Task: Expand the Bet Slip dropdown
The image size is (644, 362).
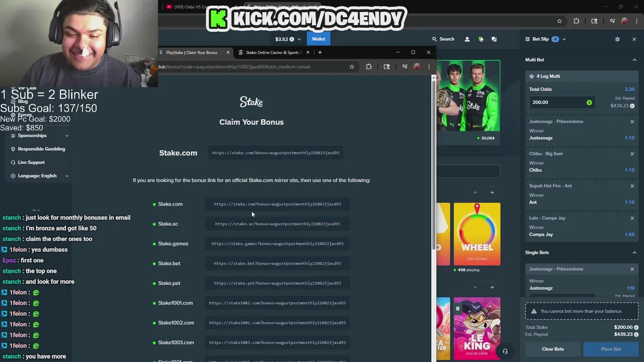Action: (x=564, y=39)
